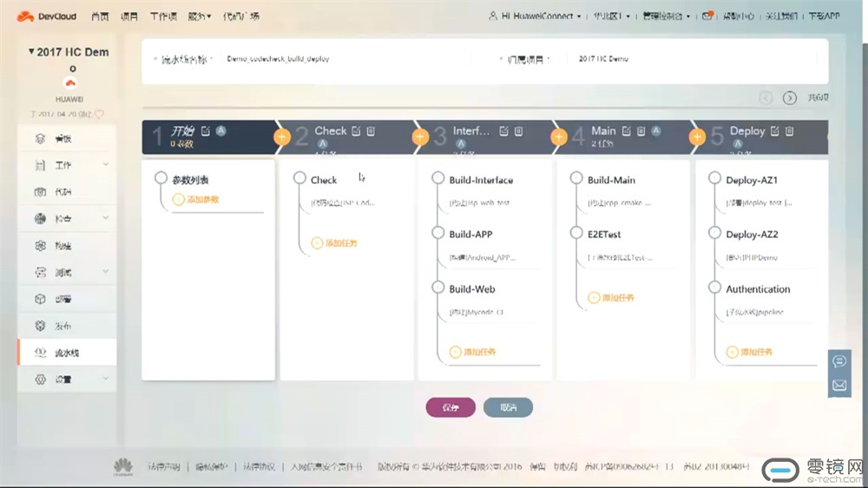Click the envelope icon on the right edge
868x488 pixels.
tap(839, 385)
